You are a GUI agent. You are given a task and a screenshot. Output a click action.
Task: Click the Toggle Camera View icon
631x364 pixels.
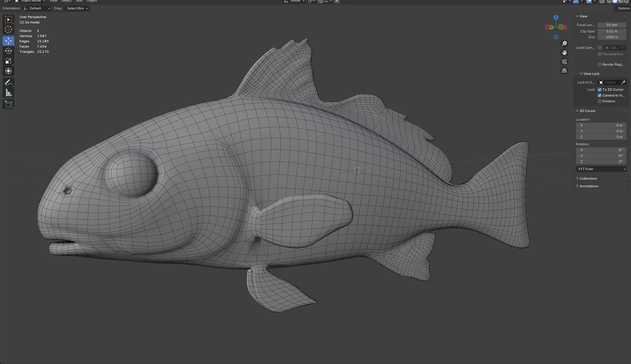(x=564, y=62)
